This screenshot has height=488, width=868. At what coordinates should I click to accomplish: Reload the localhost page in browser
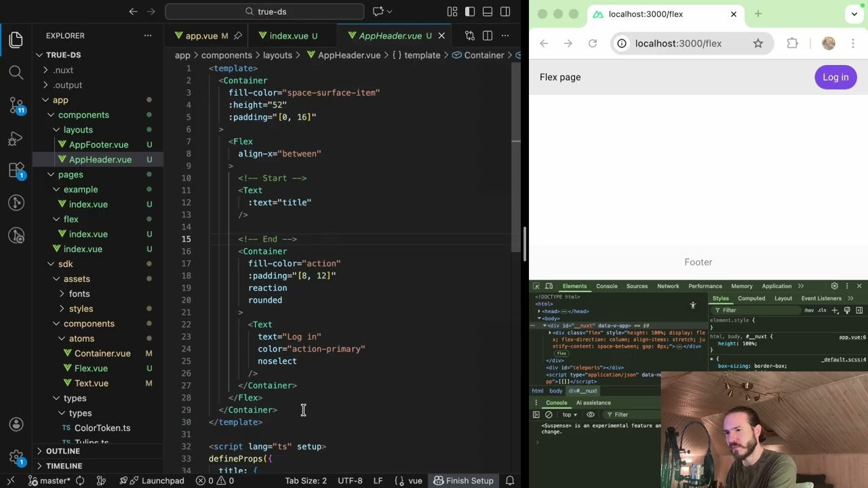593,43
